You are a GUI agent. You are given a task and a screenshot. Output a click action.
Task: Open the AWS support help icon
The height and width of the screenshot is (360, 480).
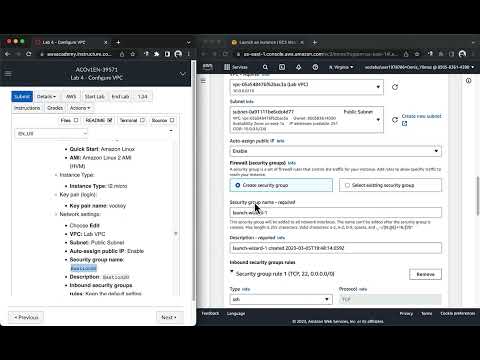tap(315, 67)
